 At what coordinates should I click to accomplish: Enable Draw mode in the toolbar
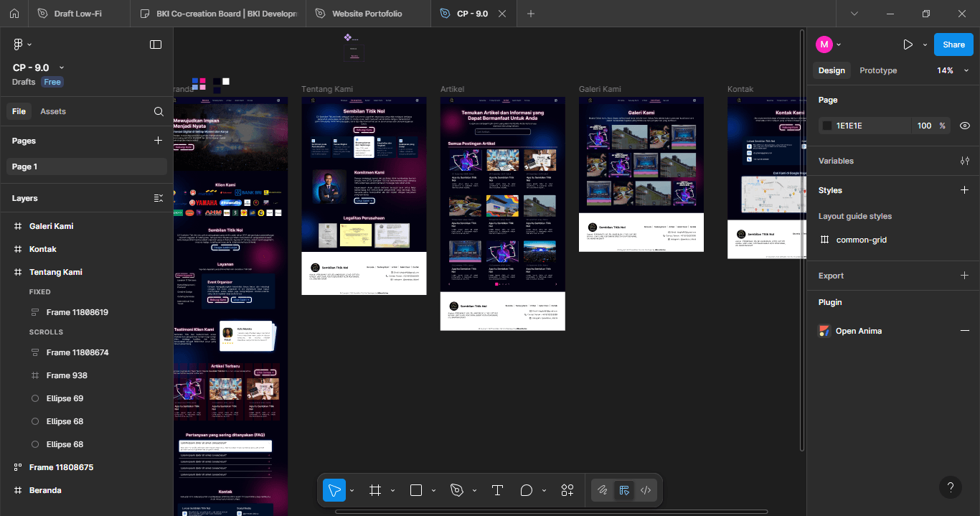coord(603,490)
